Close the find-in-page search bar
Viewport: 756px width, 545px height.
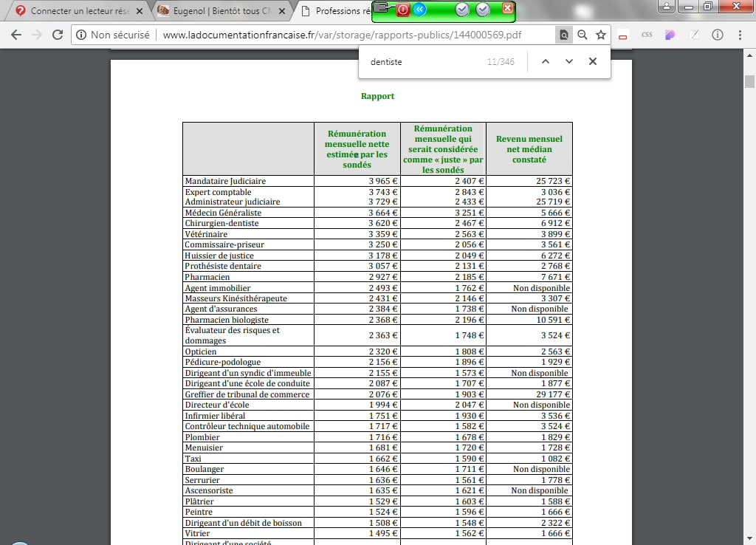pyautogui.click(x=592, y=62)
